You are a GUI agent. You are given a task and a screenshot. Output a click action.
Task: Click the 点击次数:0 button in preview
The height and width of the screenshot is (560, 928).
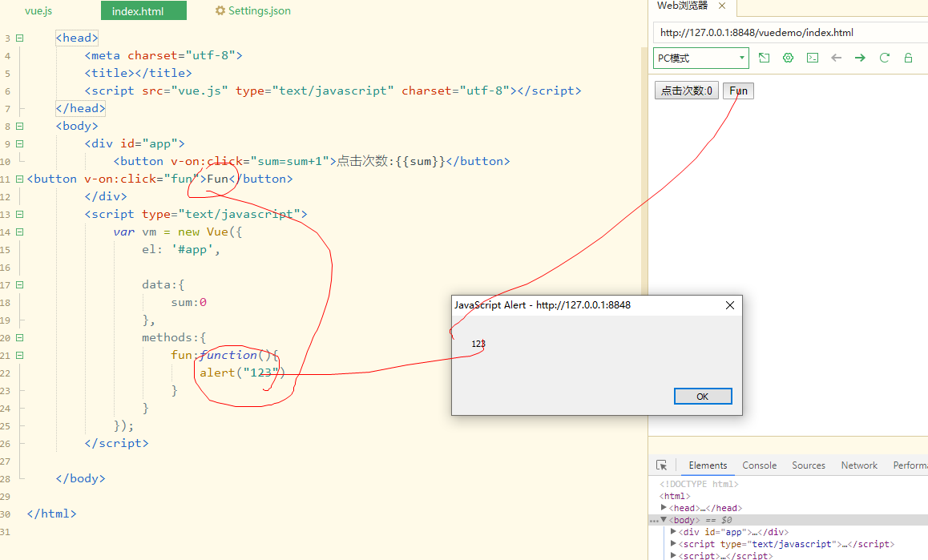[687, 91]
